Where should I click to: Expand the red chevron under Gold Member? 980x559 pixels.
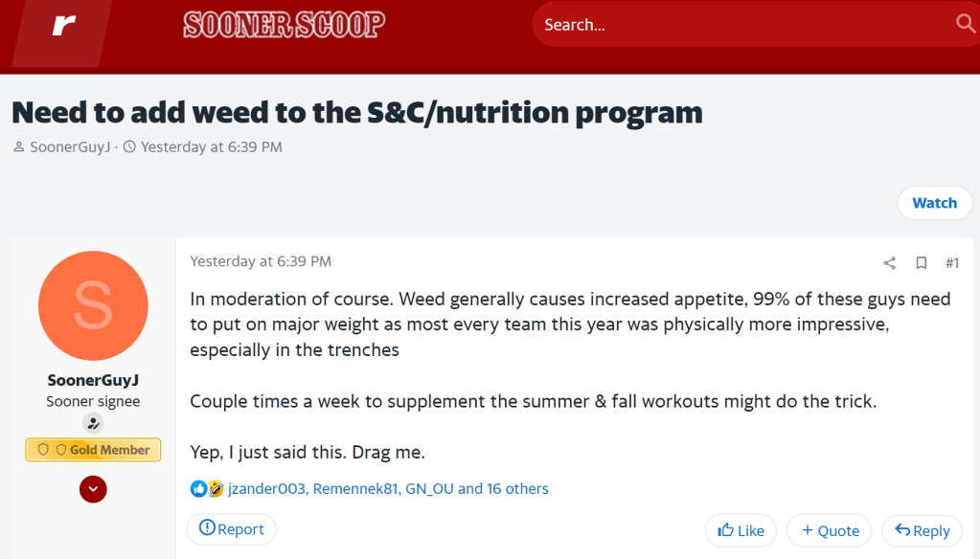[93, 489]
